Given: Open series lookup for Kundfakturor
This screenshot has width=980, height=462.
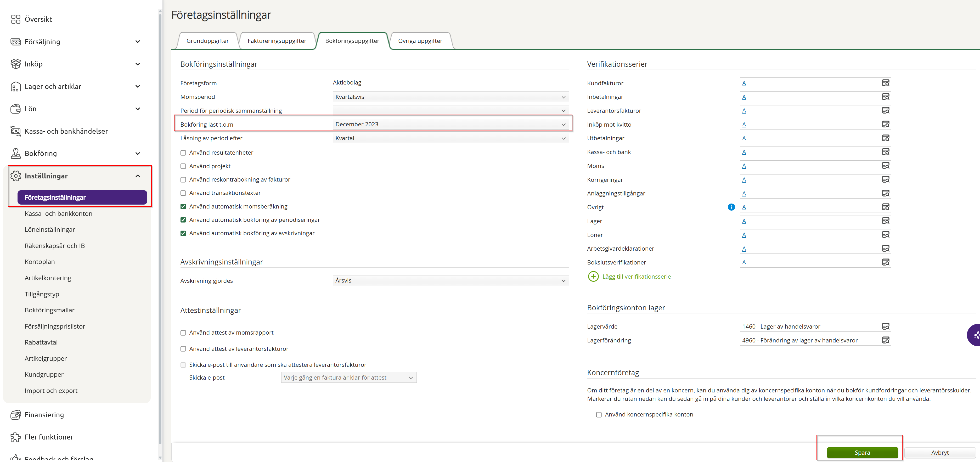Looking at the screenshot, I should [886, 83].
